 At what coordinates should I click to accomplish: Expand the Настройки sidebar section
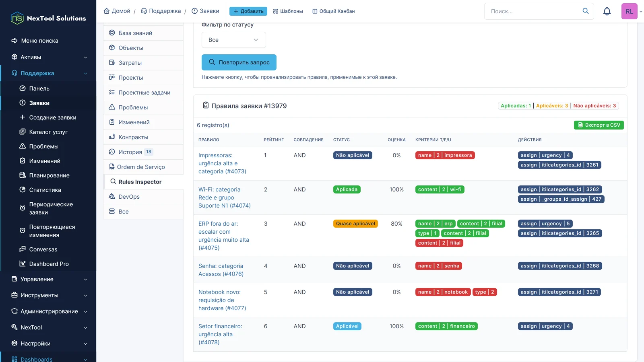tap(48, 343)
